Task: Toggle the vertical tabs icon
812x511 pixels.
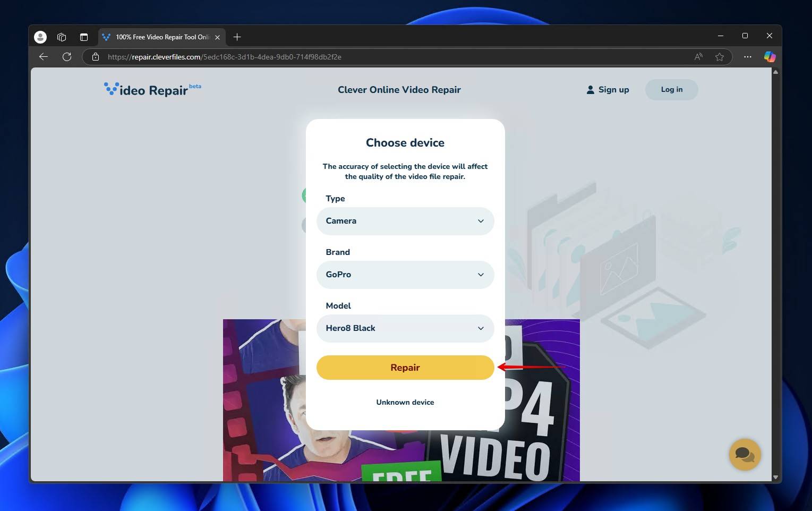Action: [x=83, y=37]
